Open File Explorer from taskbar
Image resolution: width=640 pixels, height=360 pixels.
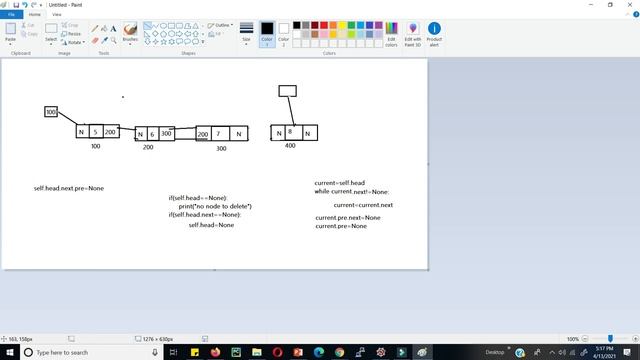(x=257, y=352)
